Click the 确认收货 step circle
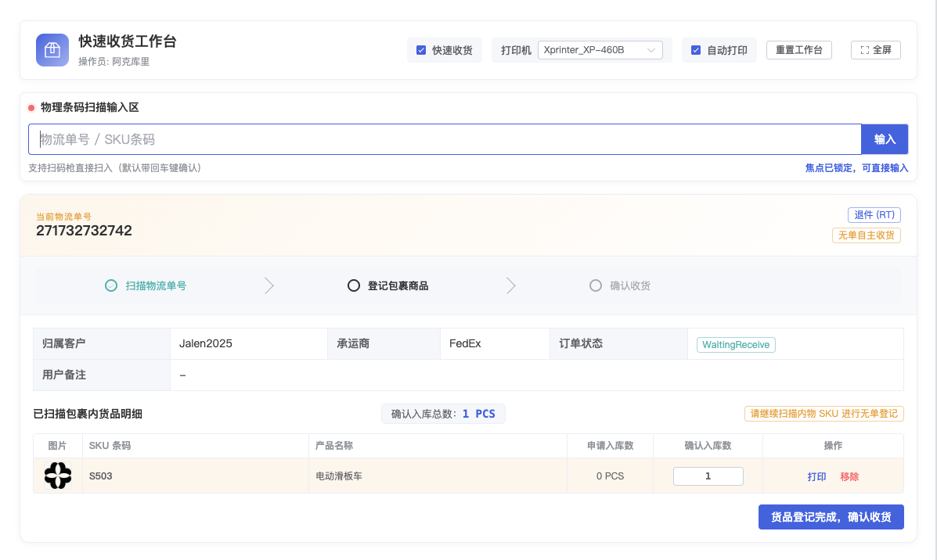 coord(596,285)
